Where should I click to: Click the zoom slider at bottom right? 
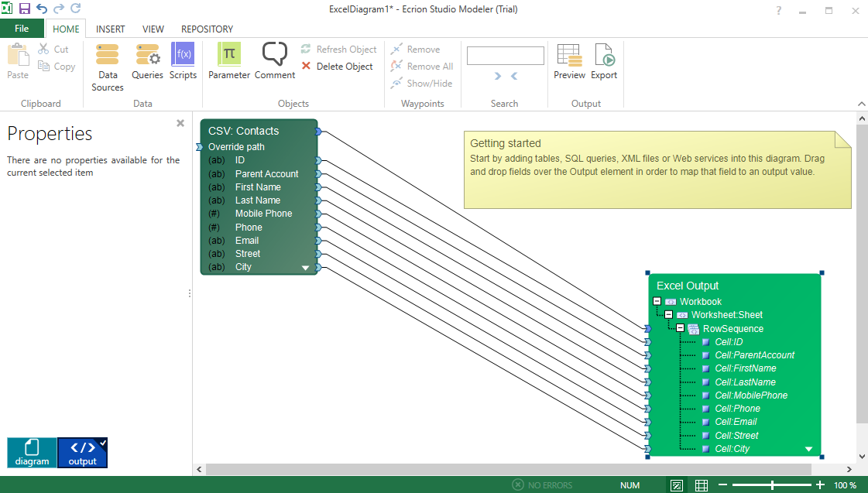click(x=772, y=484)
